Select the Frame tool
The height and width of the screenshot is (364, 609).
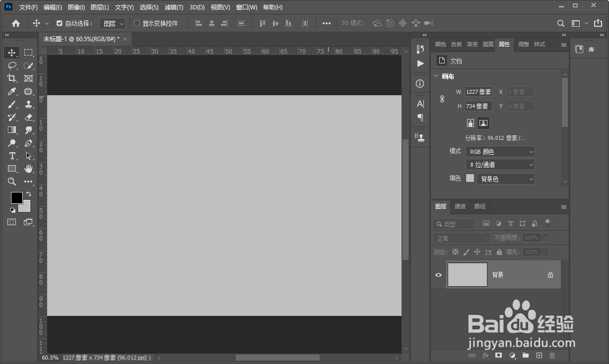[x=28, y=78]
